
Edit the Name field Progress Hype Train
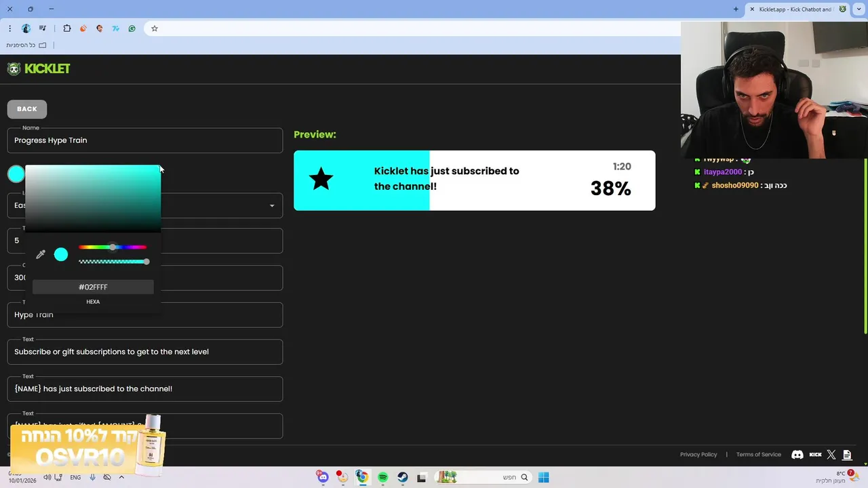(145, 140)
